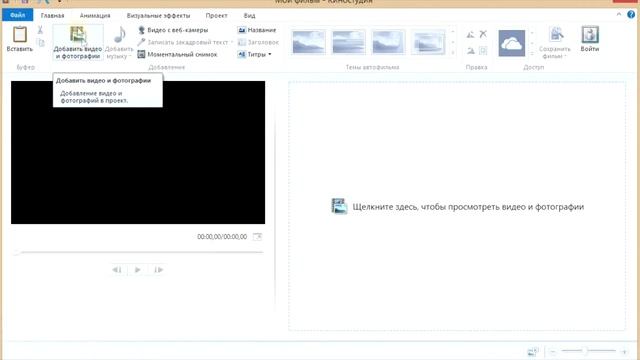Toggle full-screen preview icon near timecode
The image size is (640, 360).
click(257, 237)
